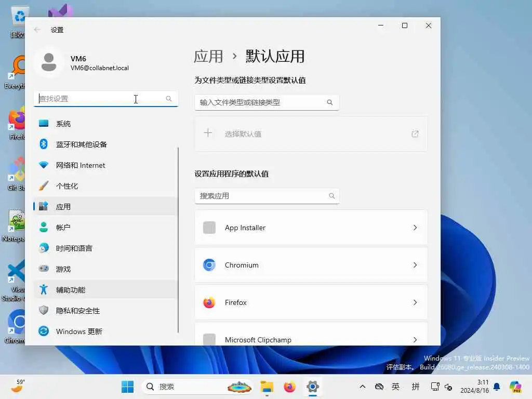Open Microsoft Clipchamp default settings
Image resolution: width=532 pixels, height=399 pixels.
point(311,334)
